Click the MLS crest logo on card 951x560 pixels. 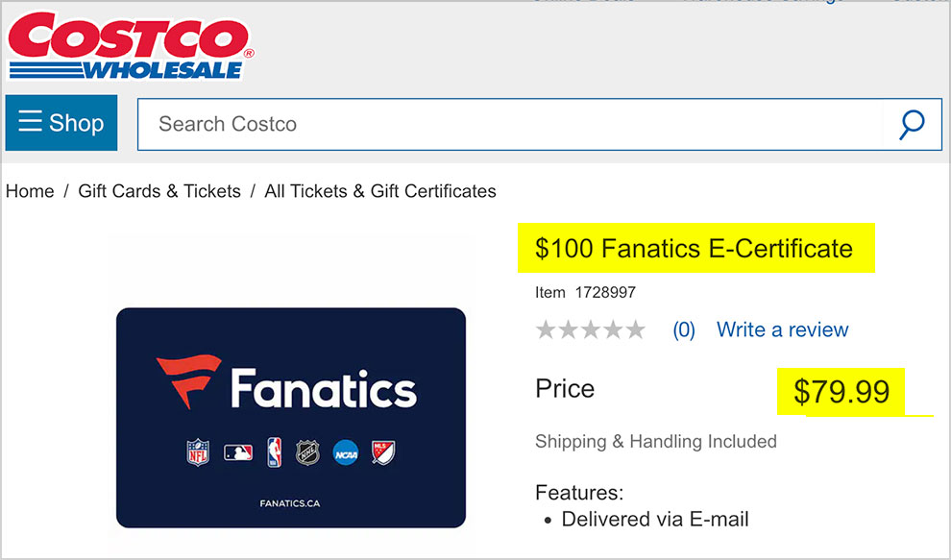tap(383, 452)
